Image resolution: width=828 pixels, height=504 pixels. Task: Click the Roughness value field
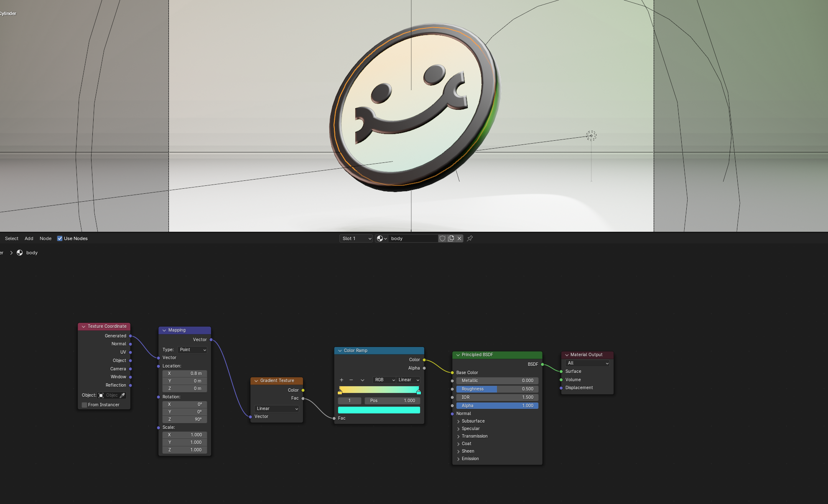click(497, 389)
